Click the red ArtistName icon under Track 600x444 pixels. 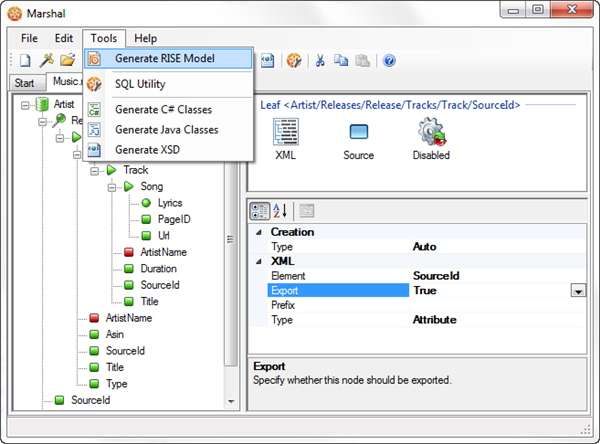click(x=129, y=252)
